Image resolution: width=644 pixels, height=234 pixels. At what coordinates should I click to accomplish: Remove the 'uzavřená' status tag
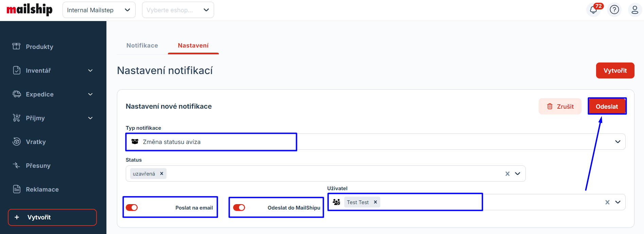click(x=162, y=174)
